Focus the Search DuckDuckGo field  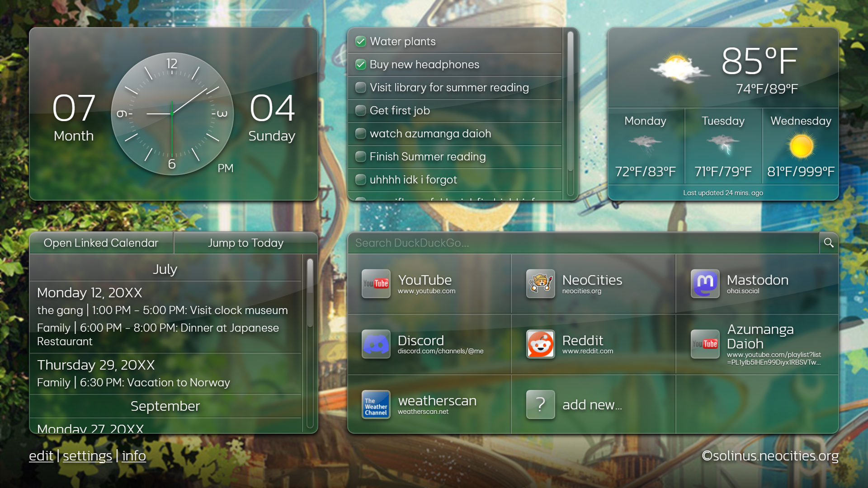point(583,243)
